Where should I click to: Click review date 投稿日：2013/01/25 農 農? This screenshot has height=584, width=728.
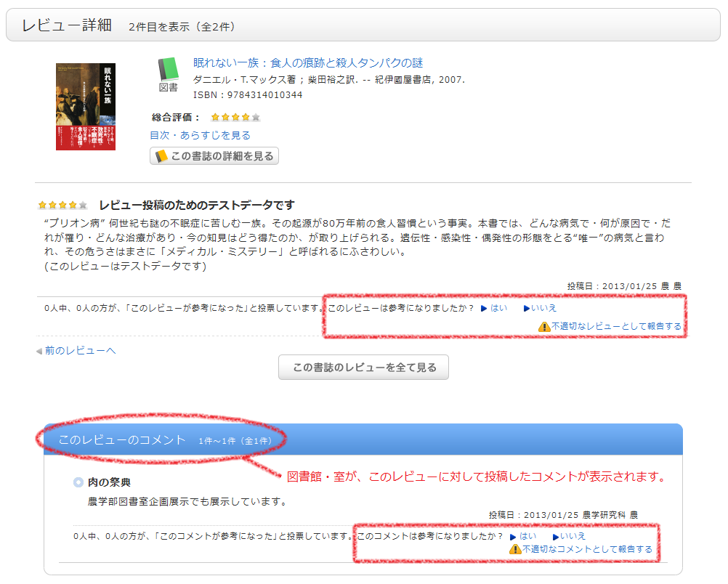(624, 286)
